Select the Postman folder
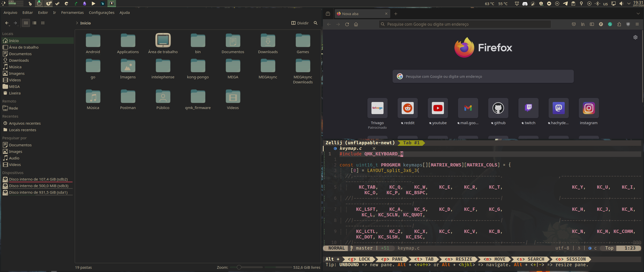The image size is (644, 272). click(128, 100)
